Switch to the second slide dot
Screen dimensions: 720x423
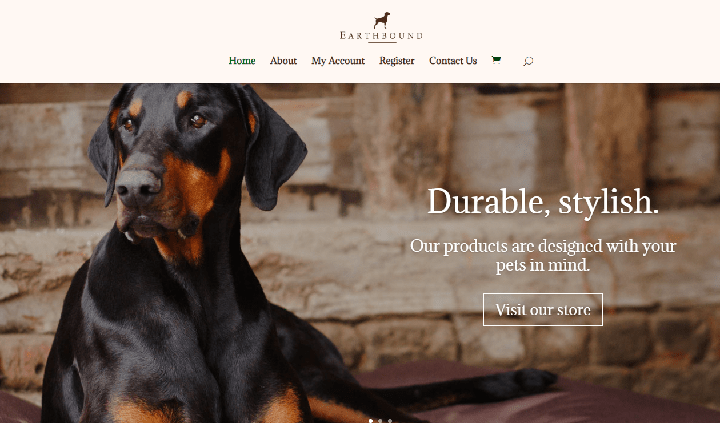coord(380,420)
